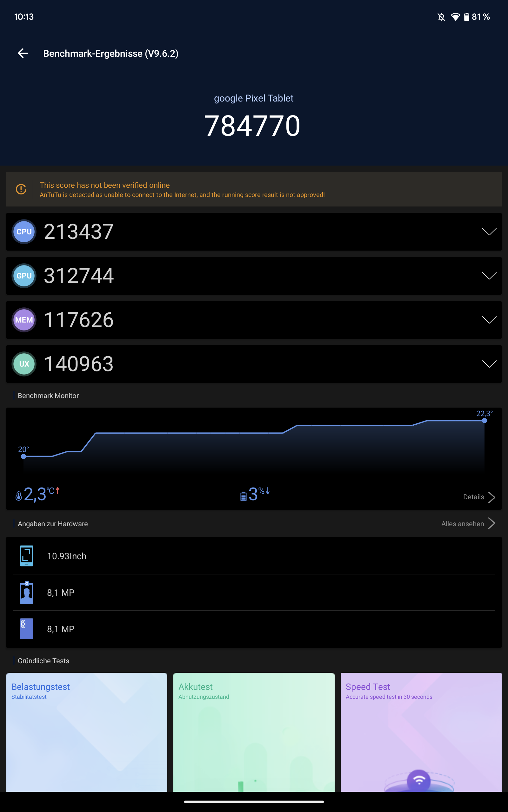
Task: Click the rear camera icon
Action: pos(27,629)
